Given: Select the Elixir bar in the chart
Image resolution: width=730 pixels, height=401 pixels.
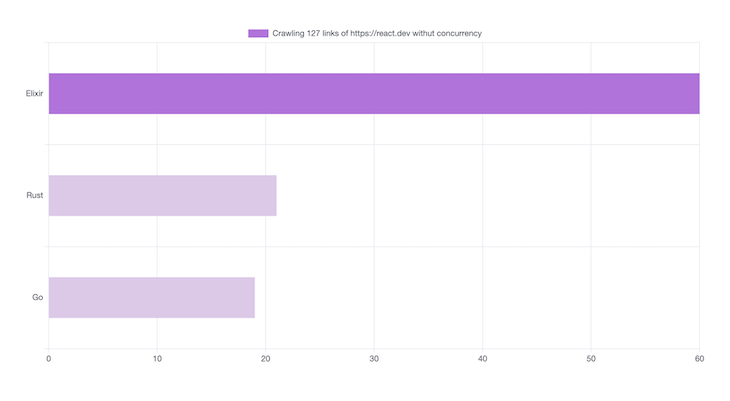Looking at the screenshot, I should coord(373,94).
